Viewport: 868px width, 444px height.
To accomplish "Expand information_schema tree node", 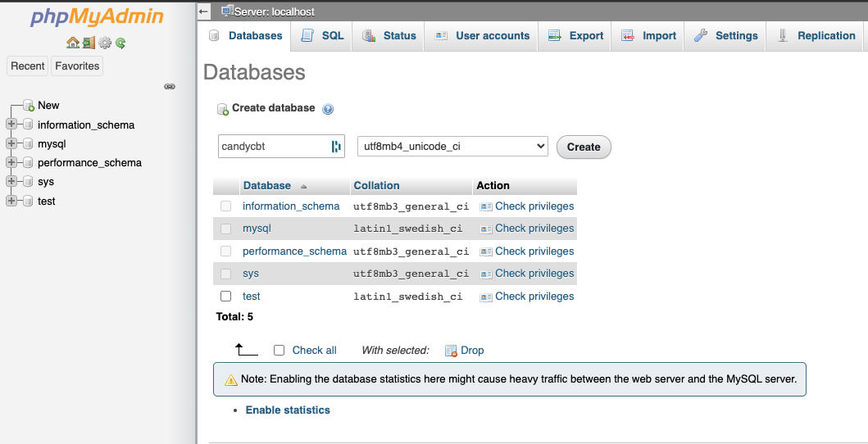I will point(11,125).
